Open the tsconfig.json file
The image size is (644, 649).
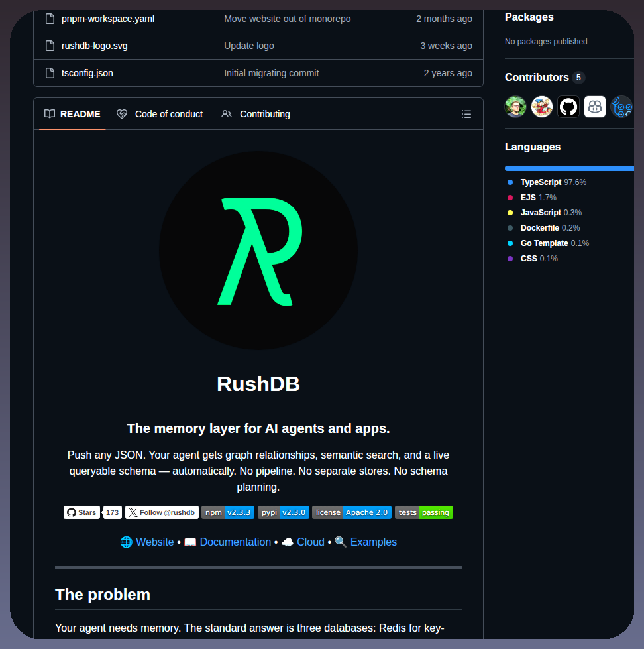pyautogui.click(x=87, y=73)
